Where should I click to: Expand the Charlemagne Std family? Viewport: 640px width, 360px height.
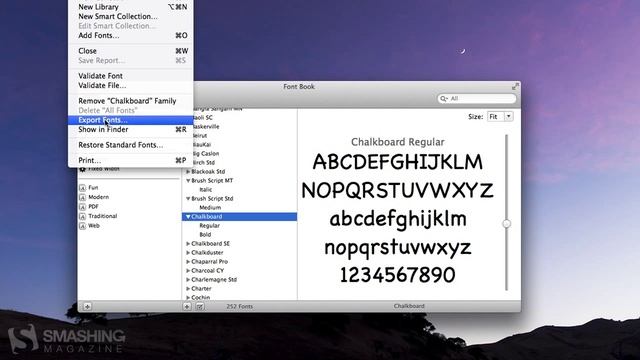point(188,280)
